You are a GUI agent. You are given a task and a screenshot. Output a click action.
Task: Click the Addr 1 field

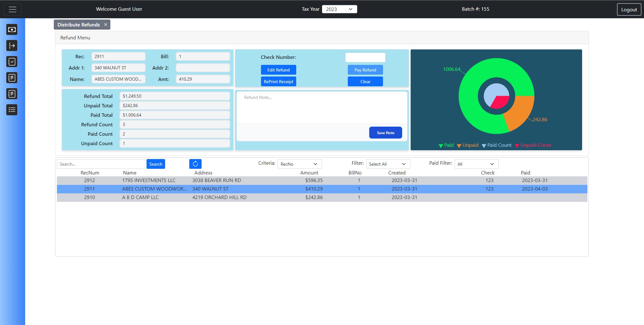[x=118, y=68]
